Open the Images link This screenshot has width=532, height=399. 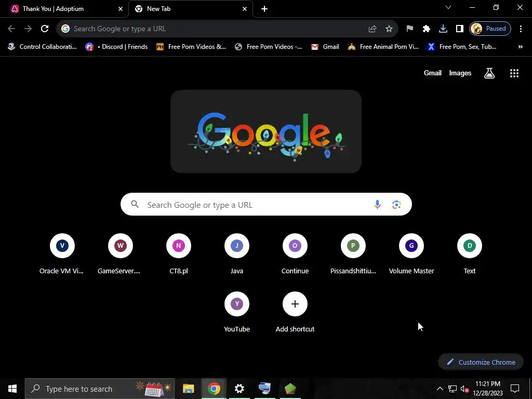pos(460,73)
